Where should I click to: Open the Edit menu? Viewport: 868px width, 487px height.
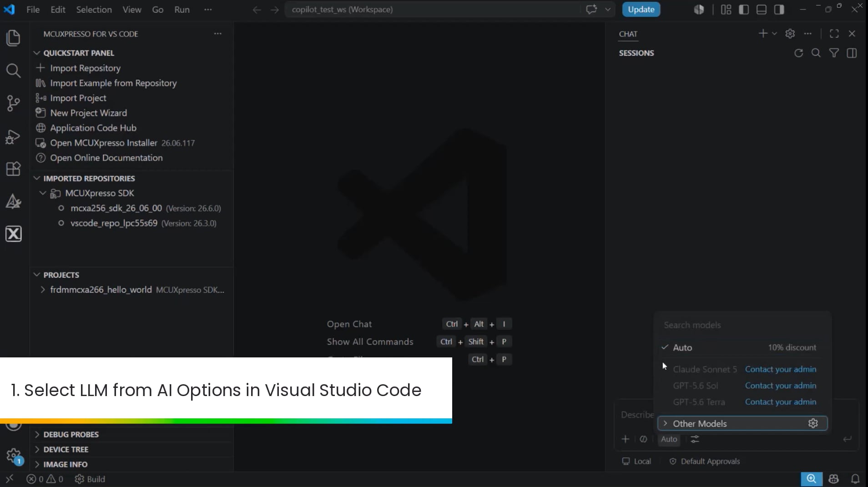(x=58, y=10)
